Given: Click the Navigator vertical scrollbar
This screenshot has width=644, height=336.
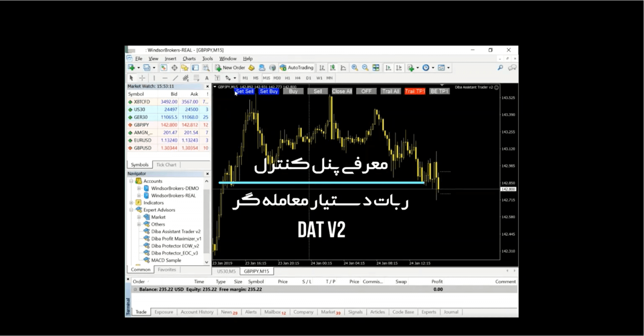Looking at the screenshot, I should point(207,222).
